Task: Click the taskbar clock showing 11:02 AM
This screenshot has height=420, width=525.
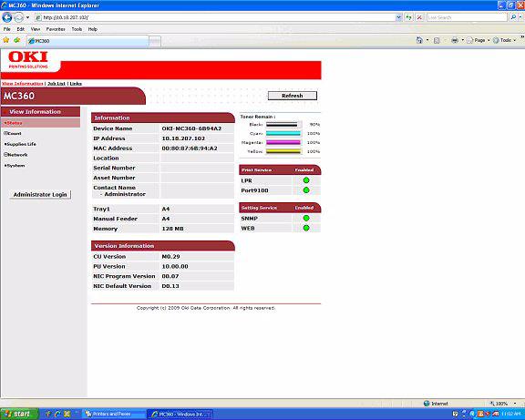Action: coord(511,414)
